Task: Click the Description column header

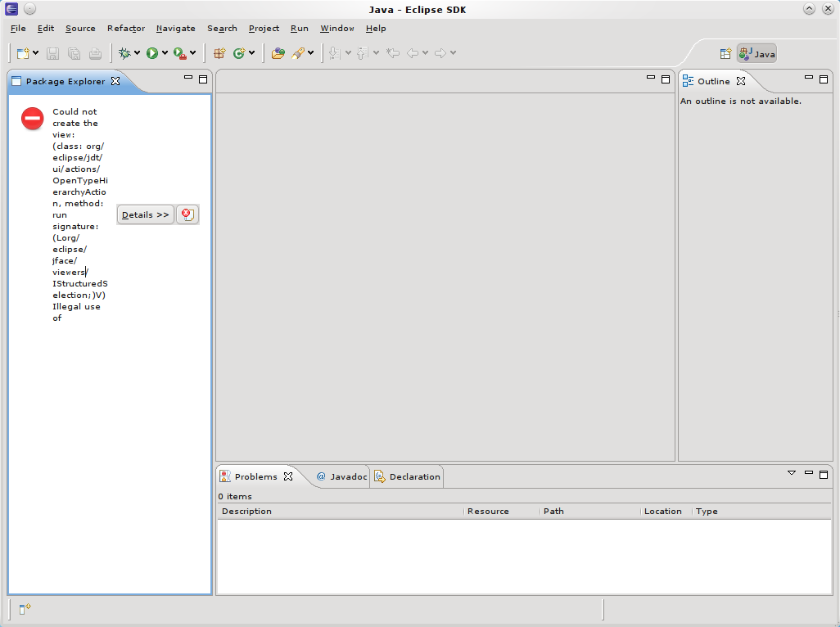Action: pyautogui.click(x=246, y=512)
